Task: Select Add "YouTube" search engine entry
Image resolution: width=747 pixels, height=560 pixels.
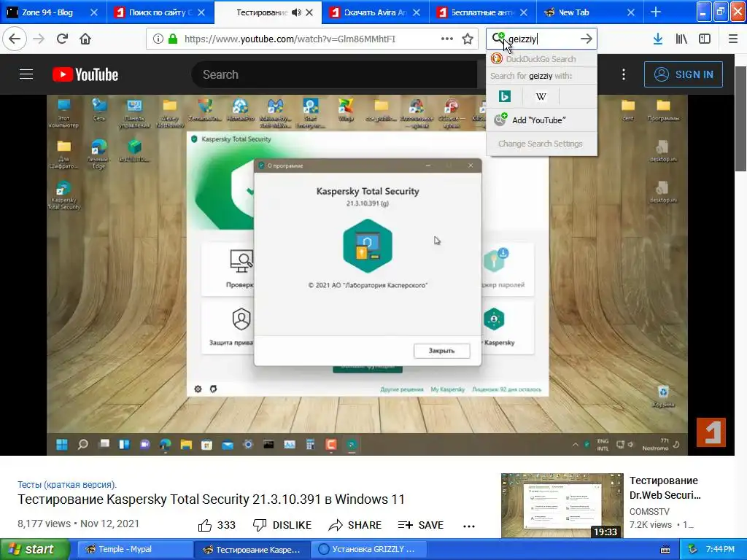Action: click(541, 120)
